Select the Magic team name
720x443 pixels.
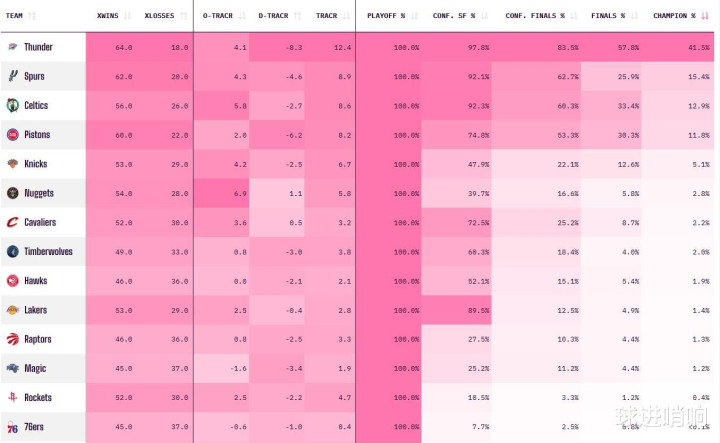tap(36, 369)
